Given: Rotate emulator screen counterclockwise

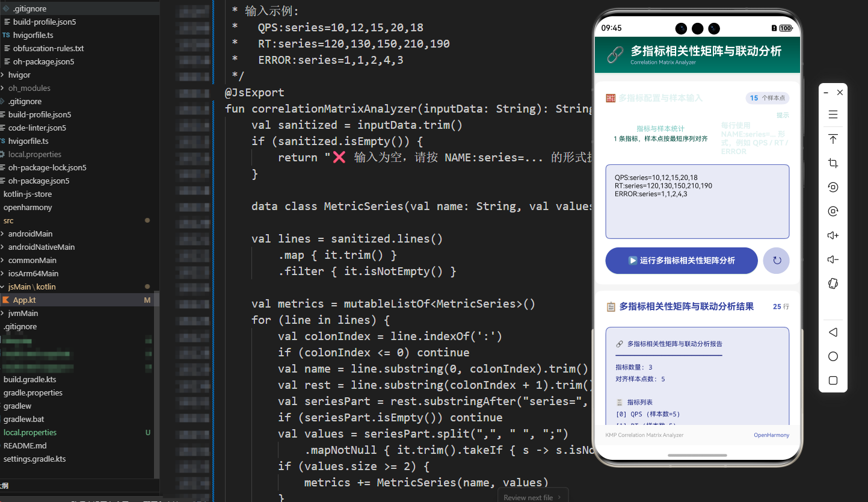Looking at the screenshot, I should [x=833, y=187].
